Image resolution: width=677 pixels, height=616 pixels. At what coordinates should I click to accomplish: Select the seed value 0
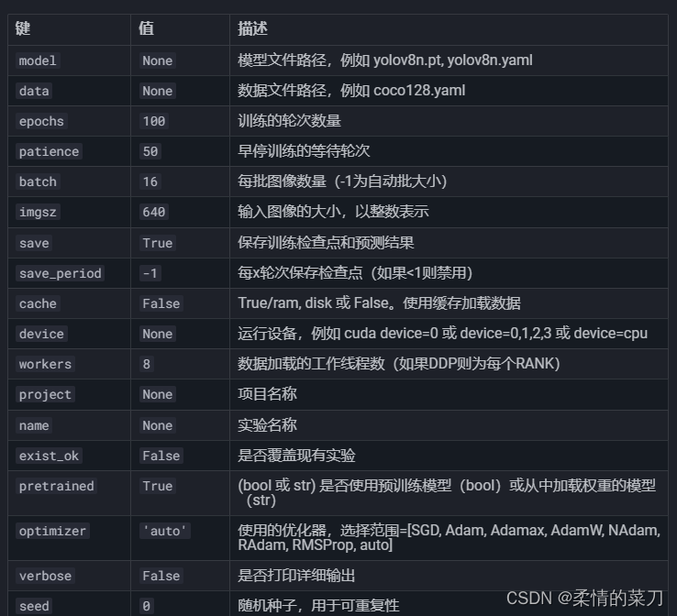(147, 606)
